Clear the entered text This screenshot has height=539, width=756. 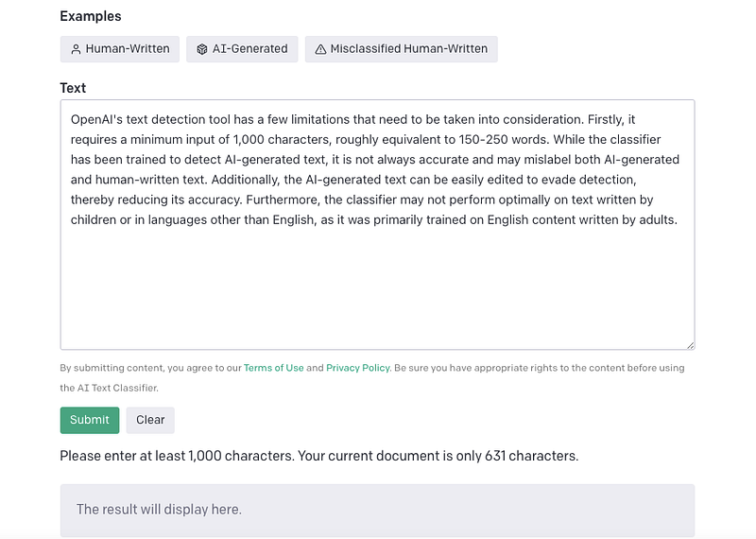(150, 420)
